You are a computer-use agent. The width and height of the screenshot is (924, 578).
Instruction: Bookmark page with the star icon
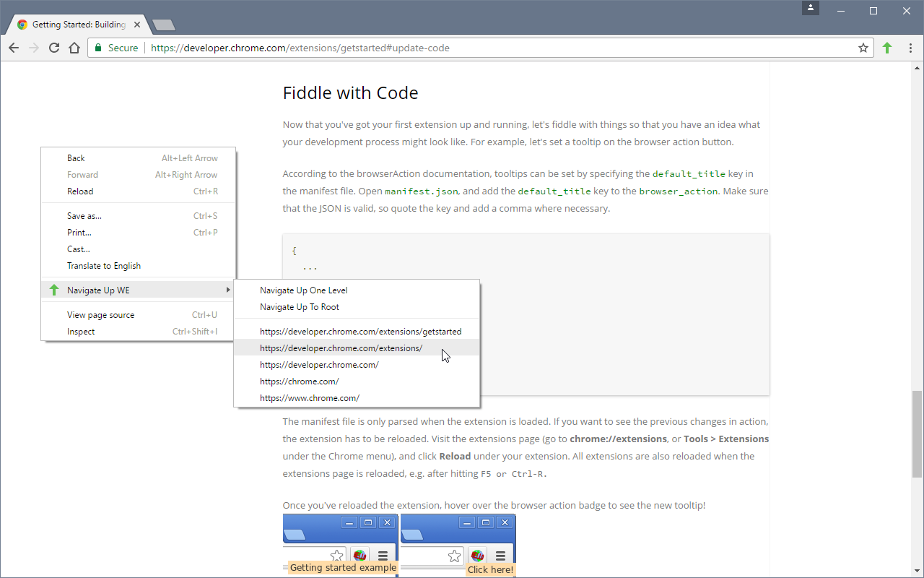click(863, 48)
